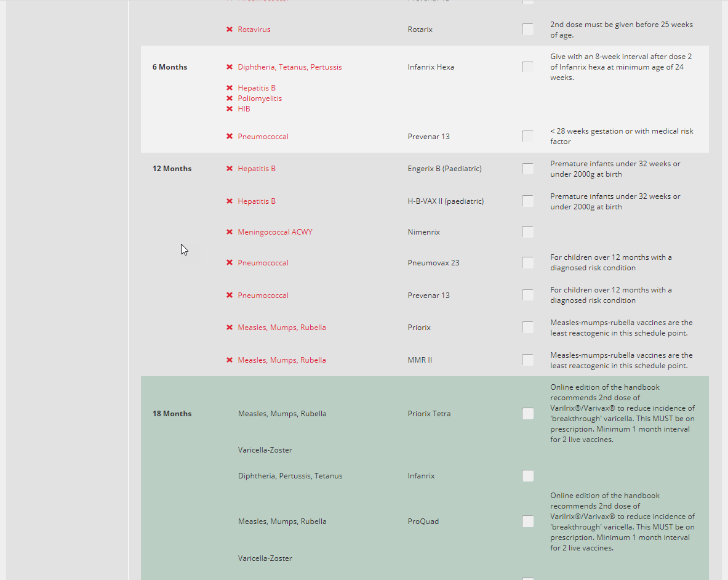Click Varicella-Zoster below the Priorix Tetra row
Viewport: 728px width, 580px height.
tap(265, 450)
